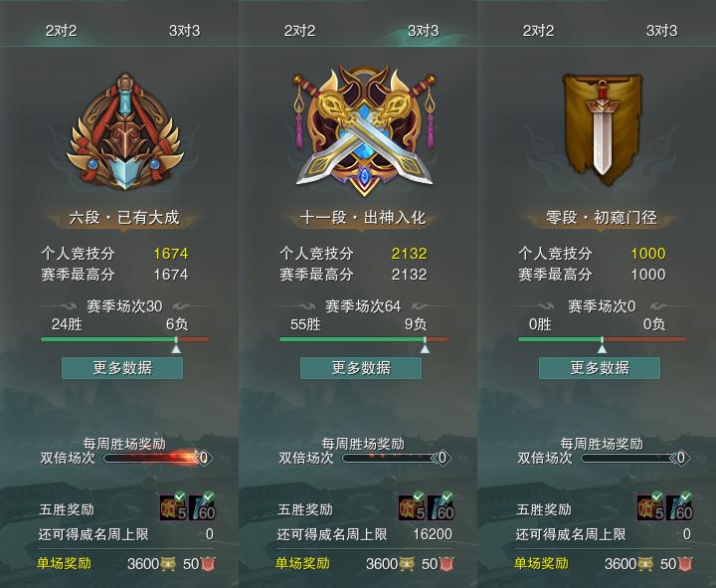716x588 pixels.
Task: Open 更多数据 under the 2132 score
Action: pos(361,368)
